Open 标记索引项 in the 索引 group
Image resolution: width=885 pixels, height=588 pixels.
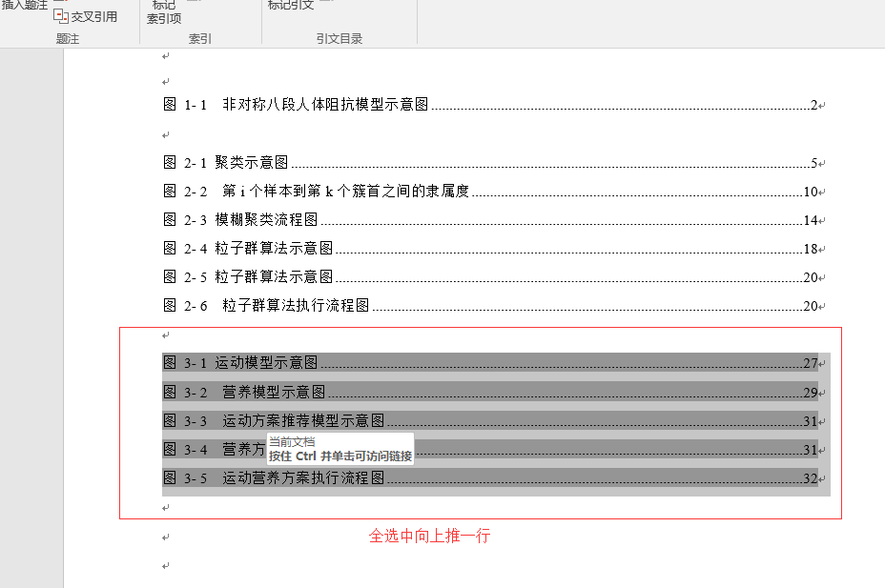164,11
